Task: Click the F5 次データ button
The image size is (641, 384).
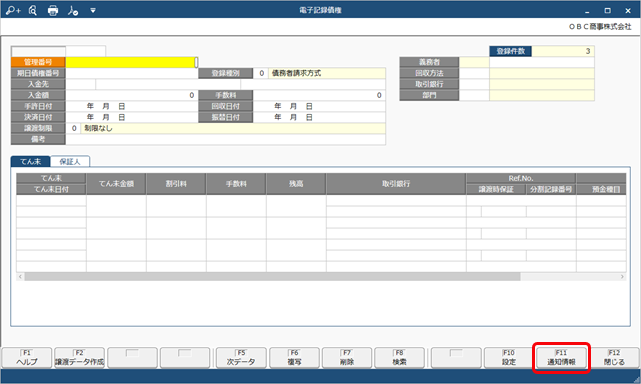Action: [241, 358]
